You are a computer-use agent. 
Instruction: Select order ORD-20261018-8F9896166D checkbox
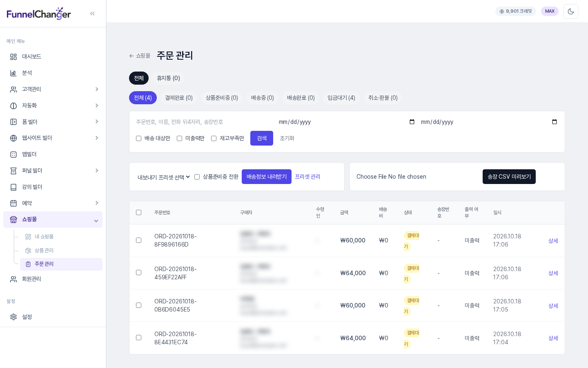point(138,240)
